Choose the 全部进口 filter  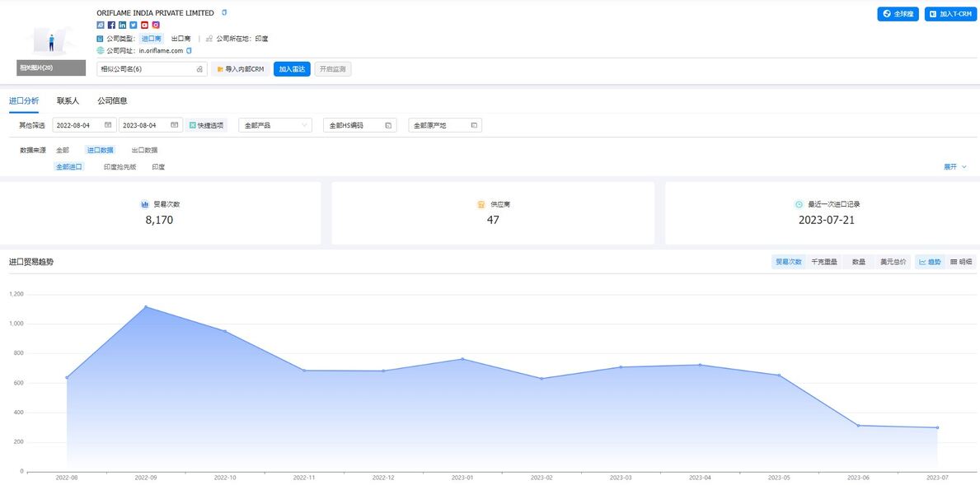[68, 166]
